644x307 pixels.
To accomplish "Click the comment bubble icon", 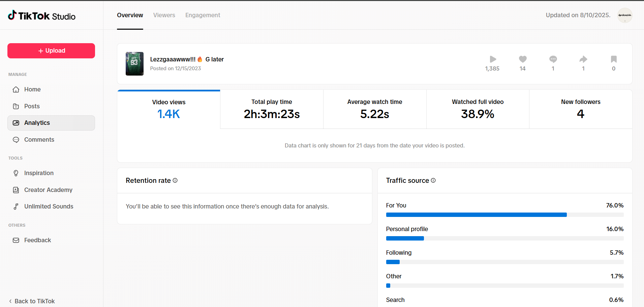I will 553,59.
